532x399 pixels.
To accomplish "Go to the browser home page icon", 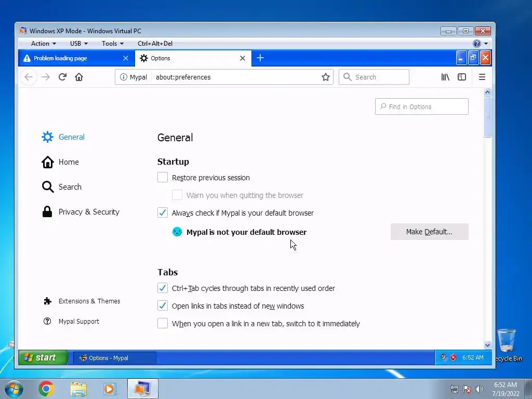I will [79, 77].
